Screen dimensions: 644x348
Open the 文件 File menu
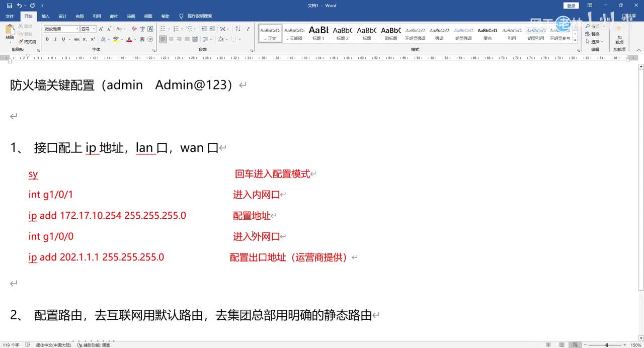point(10,16)
